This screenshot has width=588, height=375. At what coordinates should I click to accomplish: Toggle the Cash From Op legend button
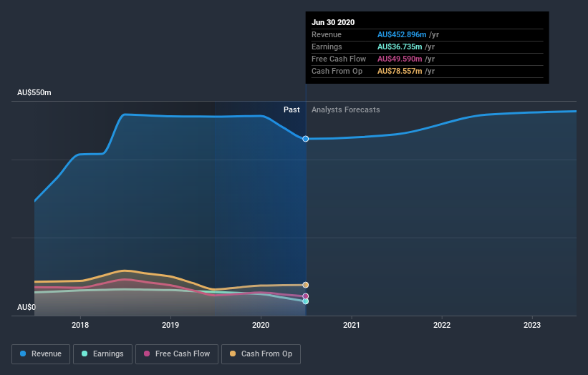261,354
